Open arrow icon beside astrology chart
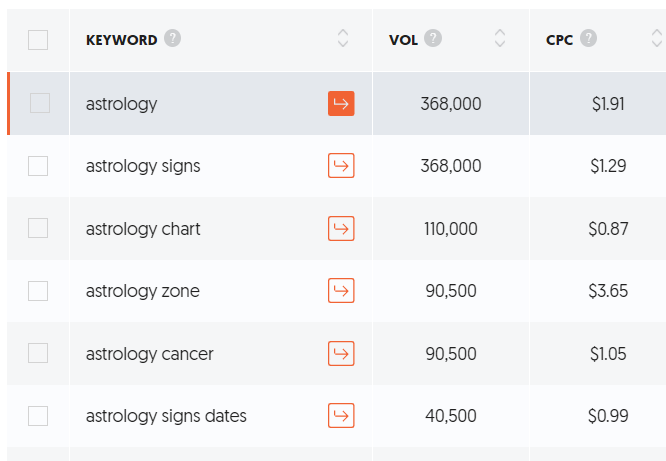666x461 pixels. click(341, 229)
